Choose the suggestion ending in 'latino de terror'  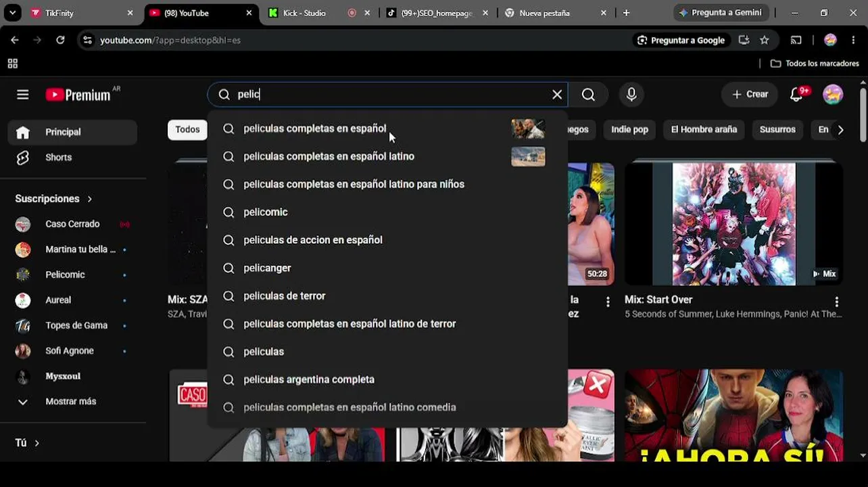[387, 324]
